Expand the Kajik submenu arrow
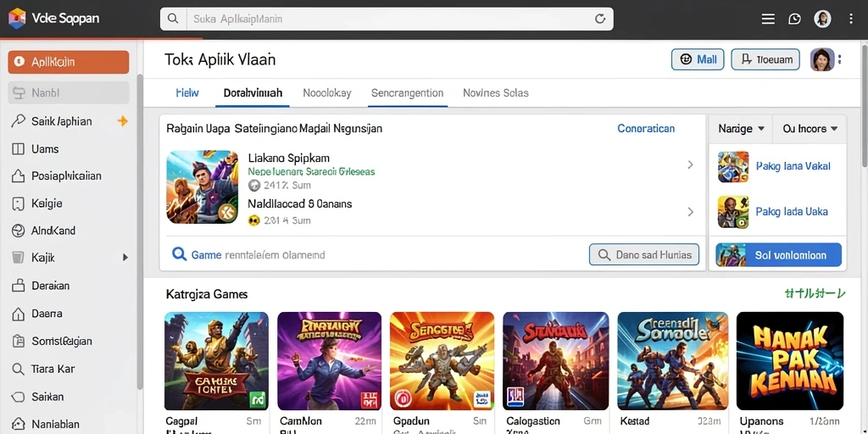The height and width of the screenshot is (434, 868). pos(125,258)
